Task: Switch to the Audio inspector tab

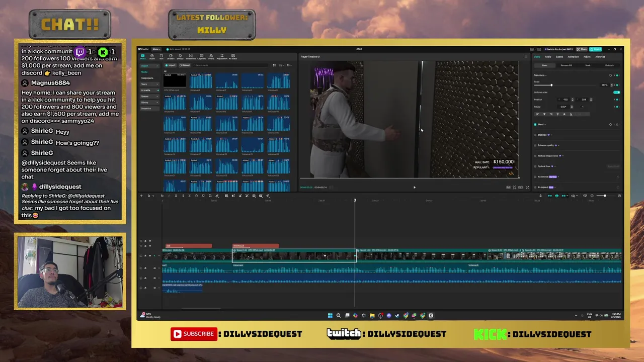Action: pos(548,57)
